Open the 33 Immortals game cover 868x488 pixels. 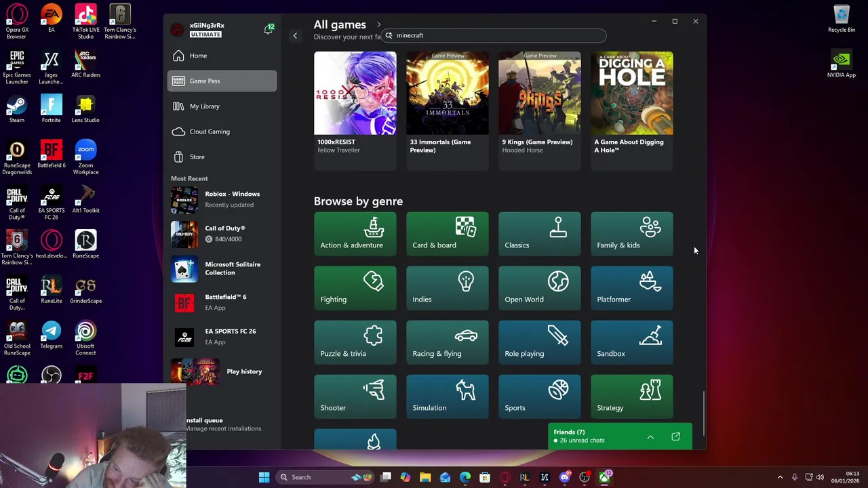tap(447, 93)
